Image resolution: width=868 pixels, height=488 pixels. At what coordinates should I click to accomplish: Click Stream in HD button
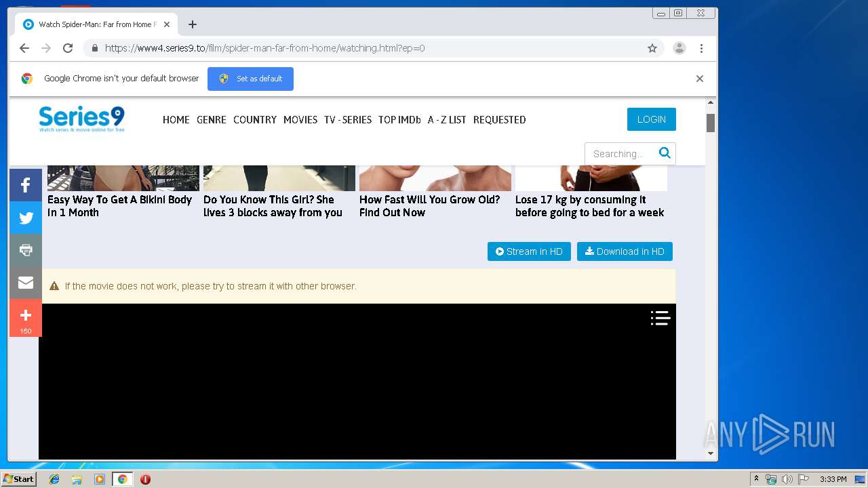click(x=529, y=251)
